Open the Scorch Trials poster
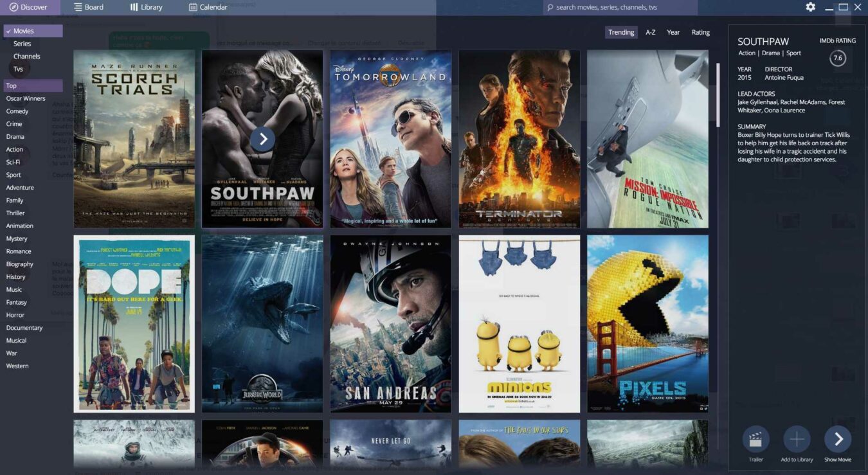Image resolution: width=868 pixels, height=475 pixels. coord(134,139)
